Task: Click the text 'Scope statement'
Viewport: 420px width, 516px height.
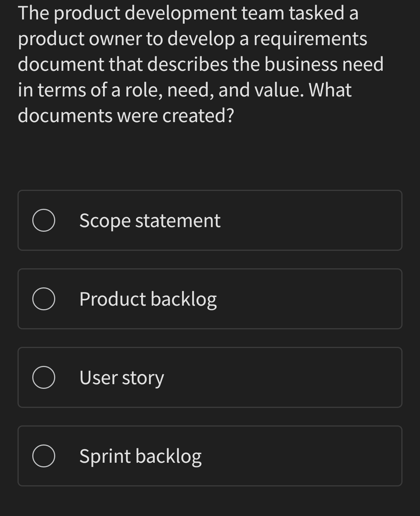Action: click(x=150, y=220)
